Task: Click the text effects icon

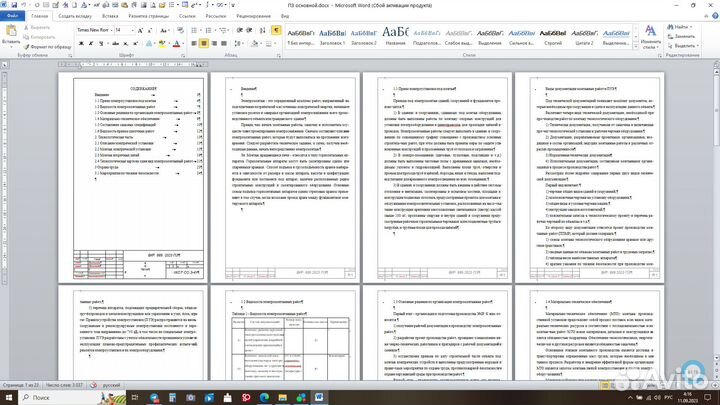Action: (x=150, y=44)
